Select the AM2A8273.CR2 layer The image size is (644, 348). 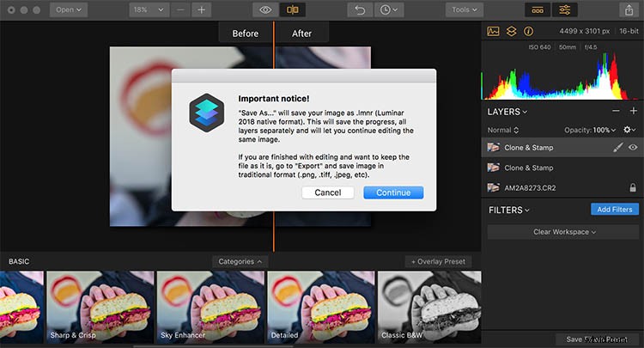tap(562, 188)
